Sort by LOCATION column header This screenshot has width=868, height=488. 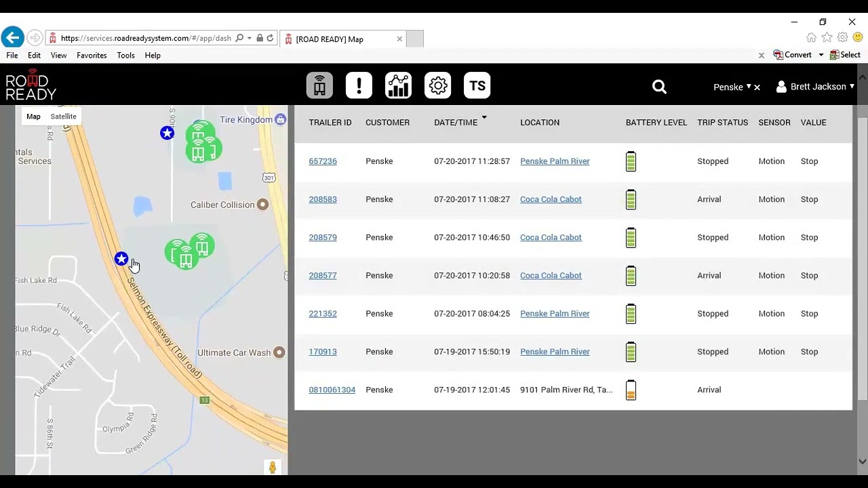(540, 123)
